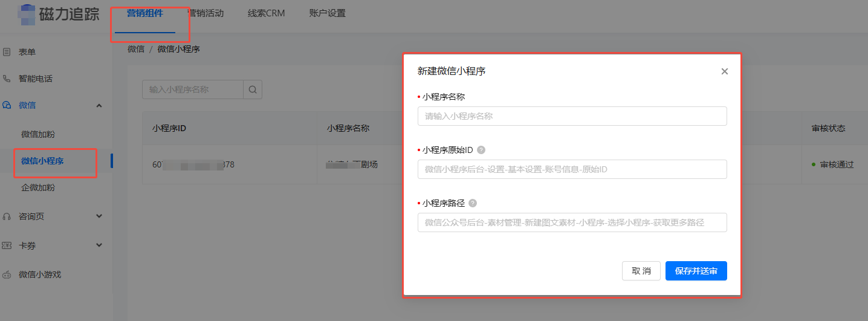Expand the 咨询页 sidebar section
Viewport: 868px width, 321px height.
click(x=99, y=216)
